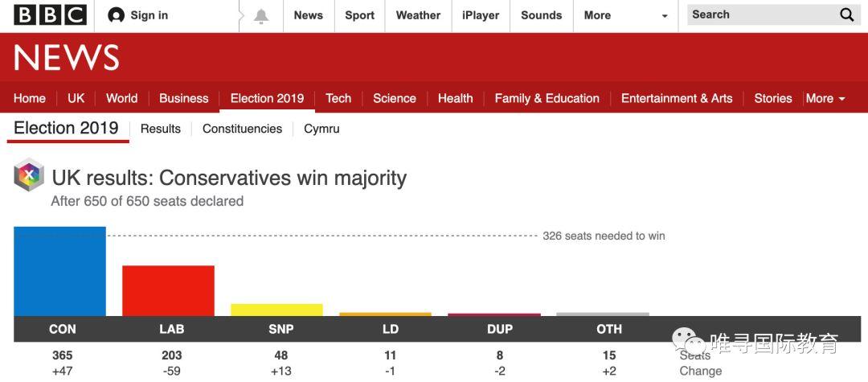Click the UK results headline
Viewport: 868px width, 382px height.
pyautogui.click(x=229, y=178)
